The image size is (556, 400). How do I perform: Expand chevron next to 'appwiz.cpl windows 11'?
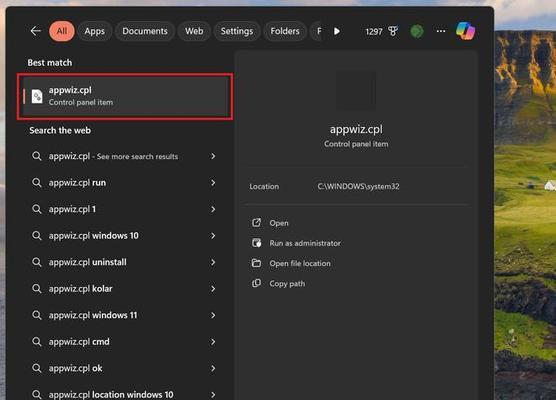pos(213,315)
